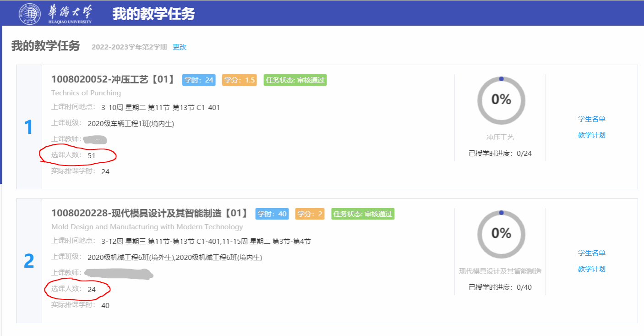Click the course title 1008020052-冲压工艺【01】

113,80
